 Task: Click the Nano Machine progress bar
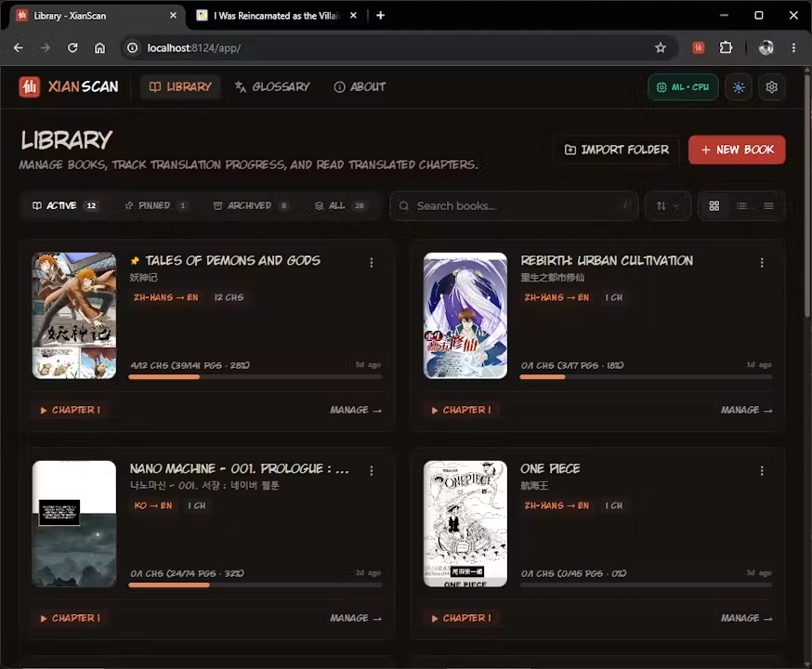pos(255,585)
